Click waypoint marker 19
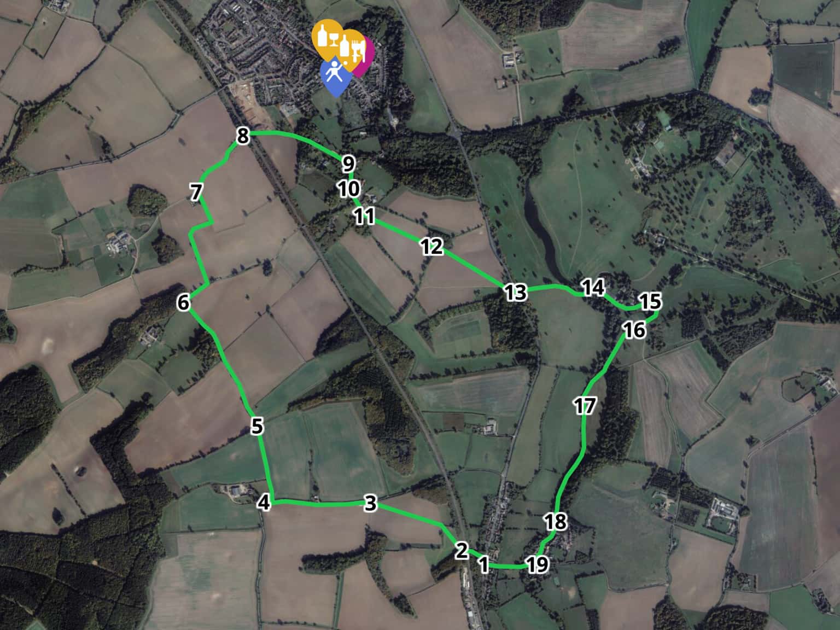Image resolution: width=840 pixels, height=630 pixels. click(537, 564)
